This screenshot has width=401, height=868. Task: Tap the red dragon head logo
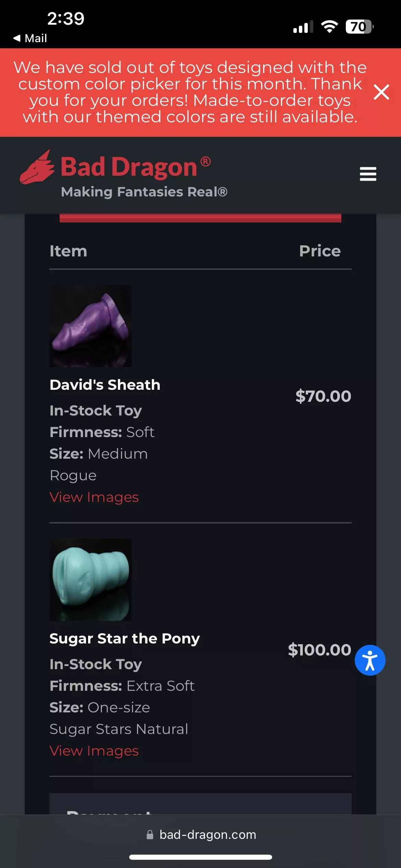click(37, 167)
